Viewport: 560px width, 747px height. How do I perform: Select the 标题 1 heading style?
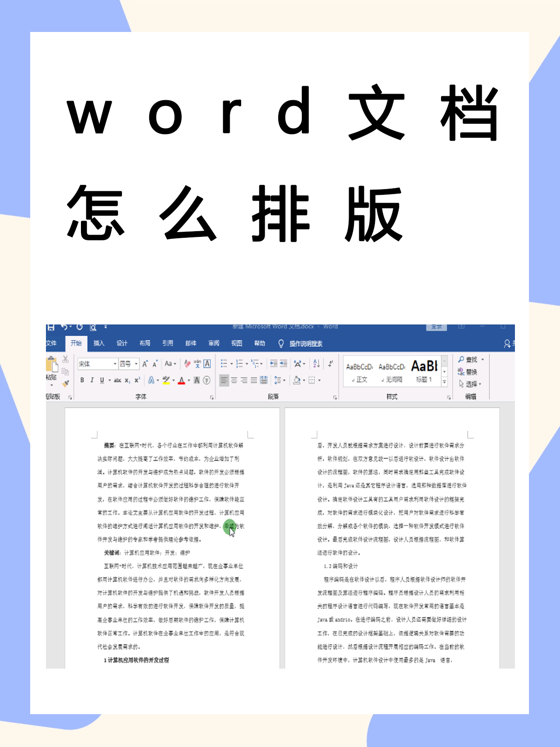[424, 370]
